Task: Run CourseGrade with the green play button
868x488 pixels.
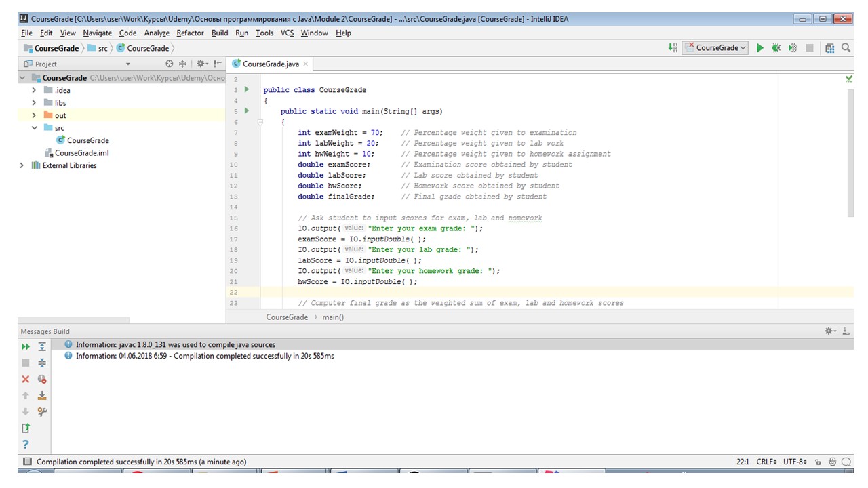Action: coord(759,48)
